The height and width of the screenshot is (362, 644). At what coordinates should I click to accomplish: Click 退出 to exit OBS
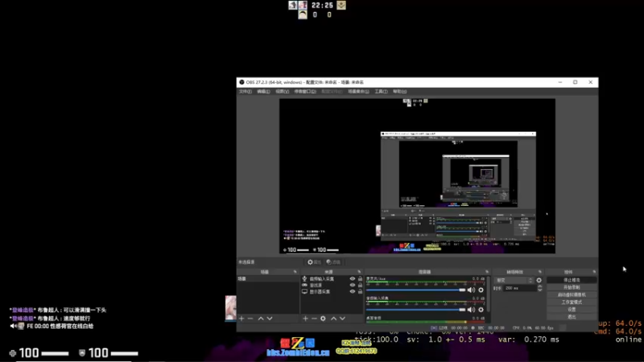(x=572, y=317)
